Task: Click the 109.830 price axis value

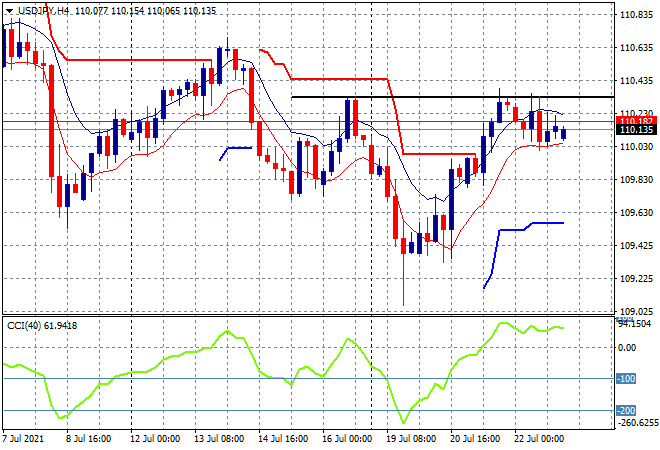Action: [636, 179]
